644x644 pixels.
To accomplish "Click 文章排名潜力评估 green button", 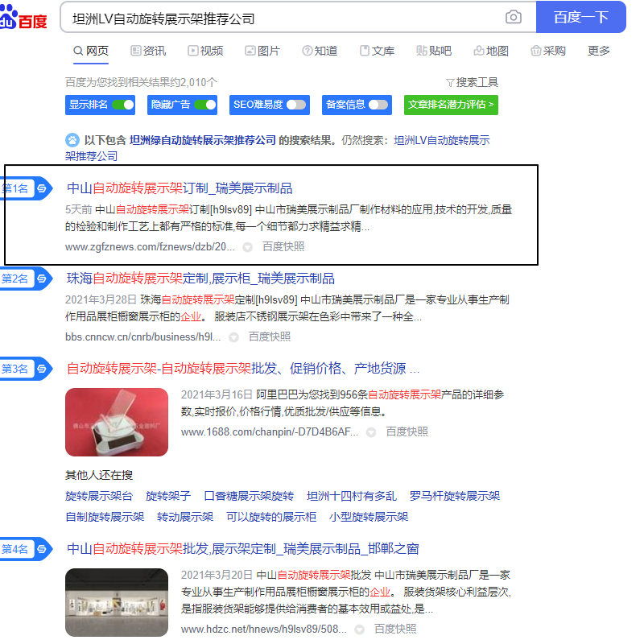I will [x=451, y=105].
